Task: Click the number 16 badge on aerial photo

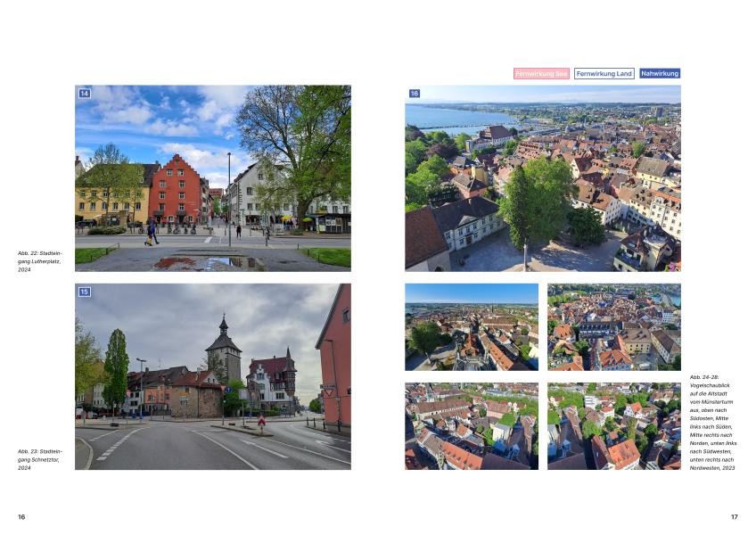Action: (x=415, y=94)
